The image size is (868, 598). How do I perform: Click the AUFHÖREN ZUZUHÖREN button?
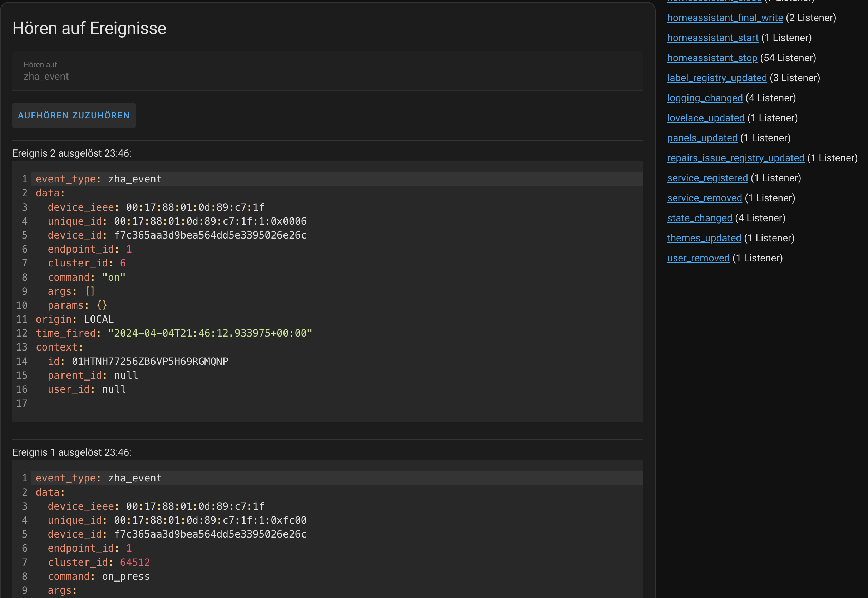point(74,116)
